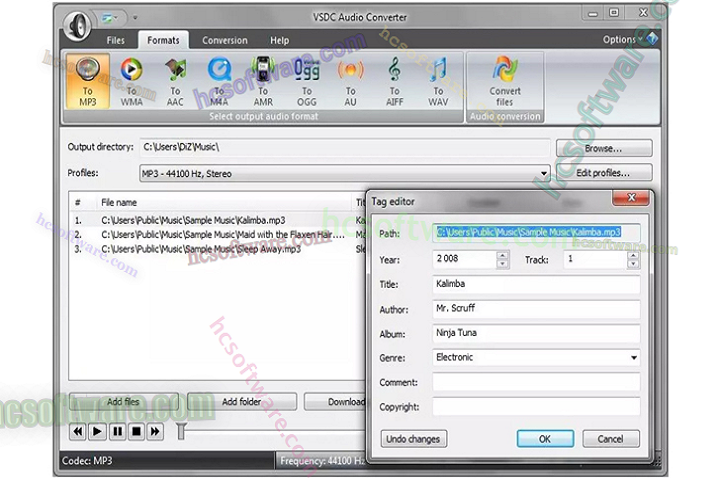This screenshot has width=720, height=480.
Task: Select the To M4A format
Action: point(219,81)
